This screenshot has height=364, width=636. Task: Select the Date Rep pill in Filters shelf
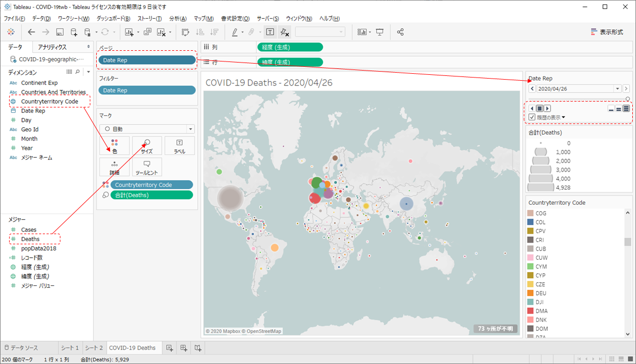[x=147, y=90]
